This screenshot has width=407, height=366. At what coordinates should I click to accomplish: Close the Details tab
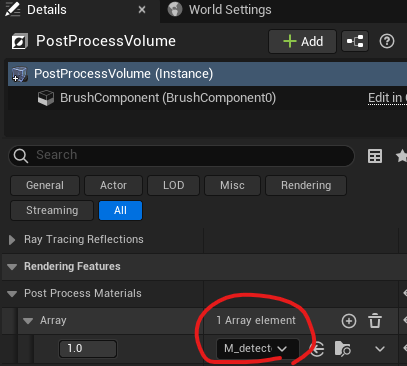point(142,10)
